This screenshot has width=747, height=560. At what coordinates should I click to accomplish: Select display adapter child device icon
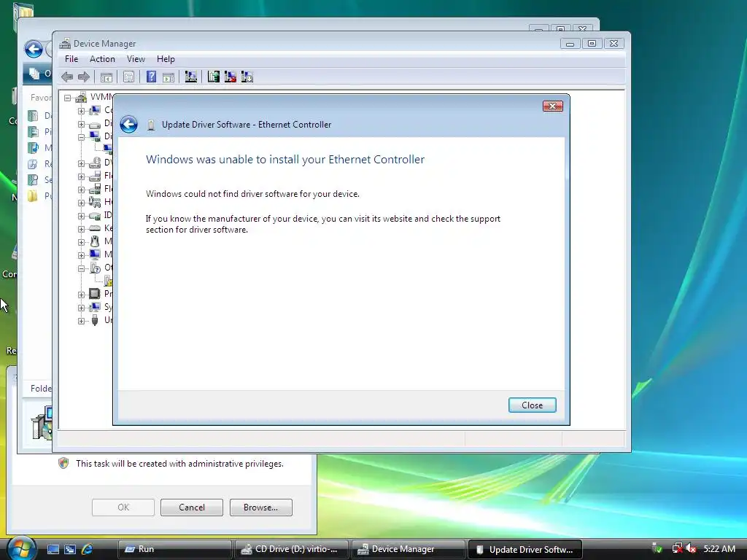108,149
